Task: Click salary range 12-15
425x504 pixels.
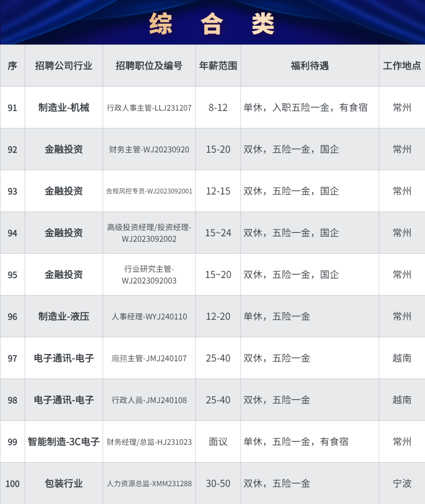Action: pos(218,191)
